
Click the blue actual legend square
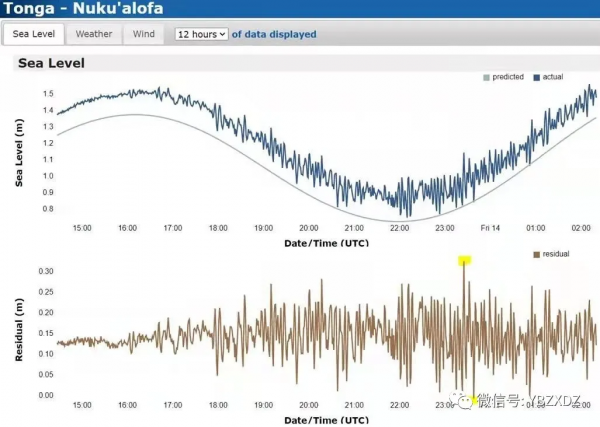[x=537, y=77]
